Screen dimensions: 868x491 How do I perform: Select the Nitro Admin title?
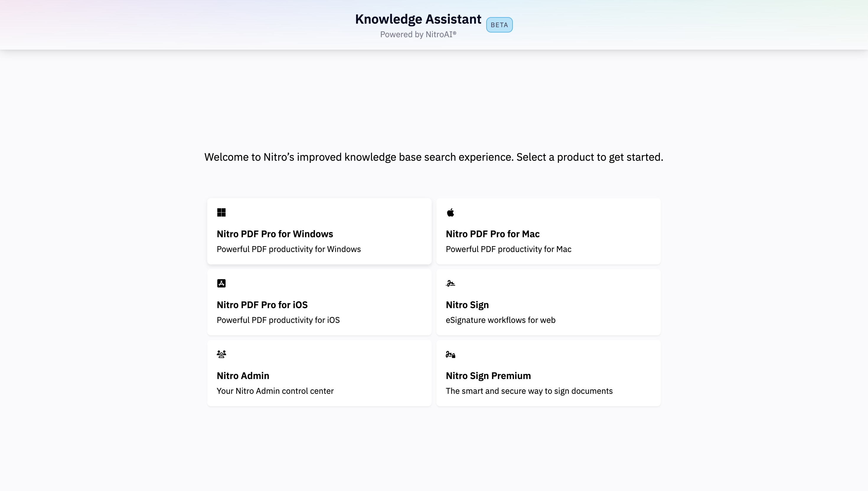pos(243,376)
